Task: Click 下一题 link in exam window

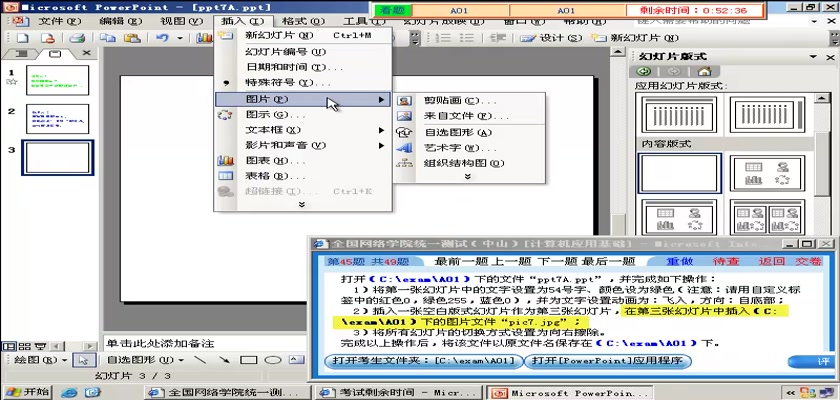Action: [x=556, y=261]
